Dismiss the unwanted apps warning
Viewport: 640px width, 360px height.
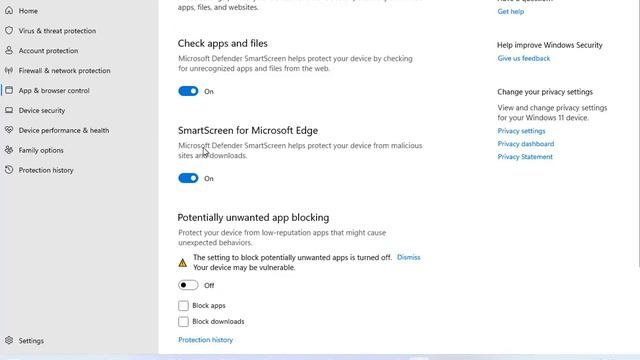[x=409, y=257]
